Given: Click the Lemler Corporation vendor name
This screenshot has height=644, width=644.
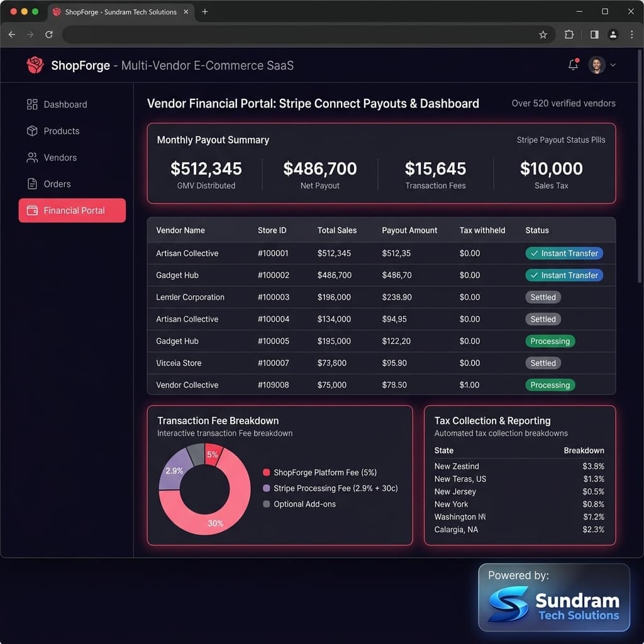Looking at the screenshot, I should pos(190,297).
